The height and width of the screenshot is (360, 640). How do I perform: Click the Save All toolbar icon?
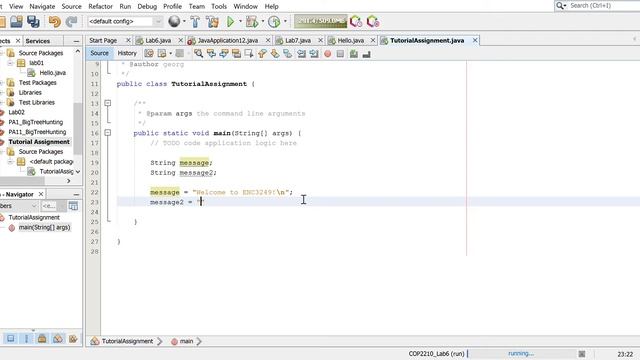pos(33,22)
